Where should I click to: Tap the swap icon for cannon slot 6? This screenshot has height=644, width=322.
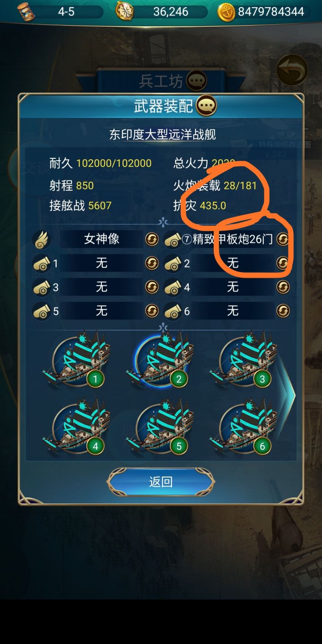pos(283,311)
